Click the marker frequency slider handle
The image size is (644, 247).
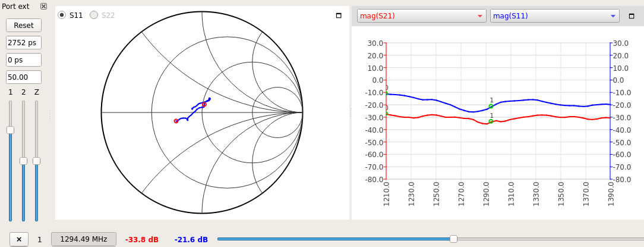coord(453,239)
